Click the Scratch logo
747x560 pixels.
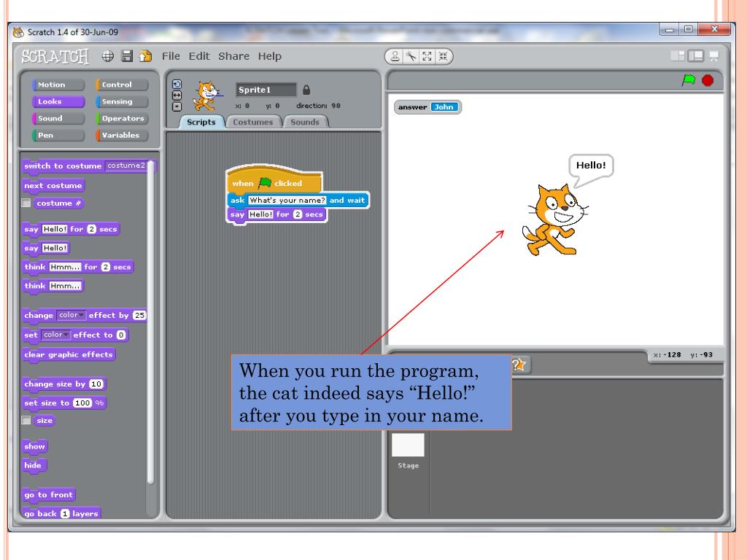(x=55, y=57)
